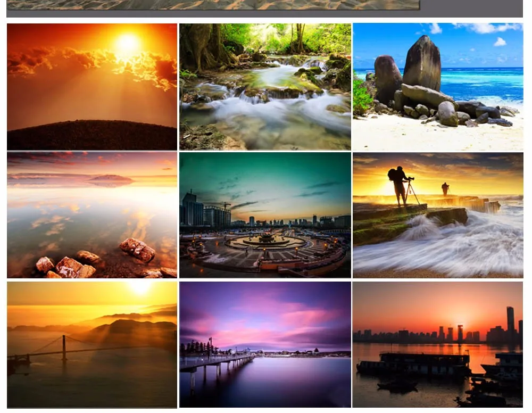The image size is (532, 413).
Task: Open the purple sky pier photo
Action: point(265,345)
